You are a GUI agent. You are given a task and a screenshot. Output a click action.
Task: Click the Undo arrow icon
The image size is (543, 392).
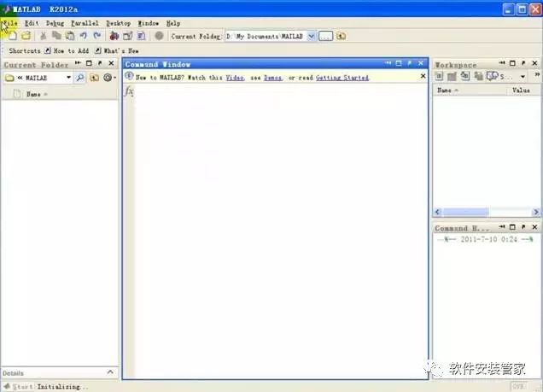click(x=83, y=36)
